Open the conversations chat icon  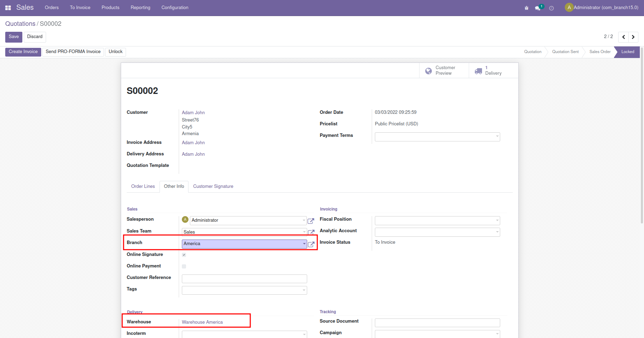tap(538, 8)
